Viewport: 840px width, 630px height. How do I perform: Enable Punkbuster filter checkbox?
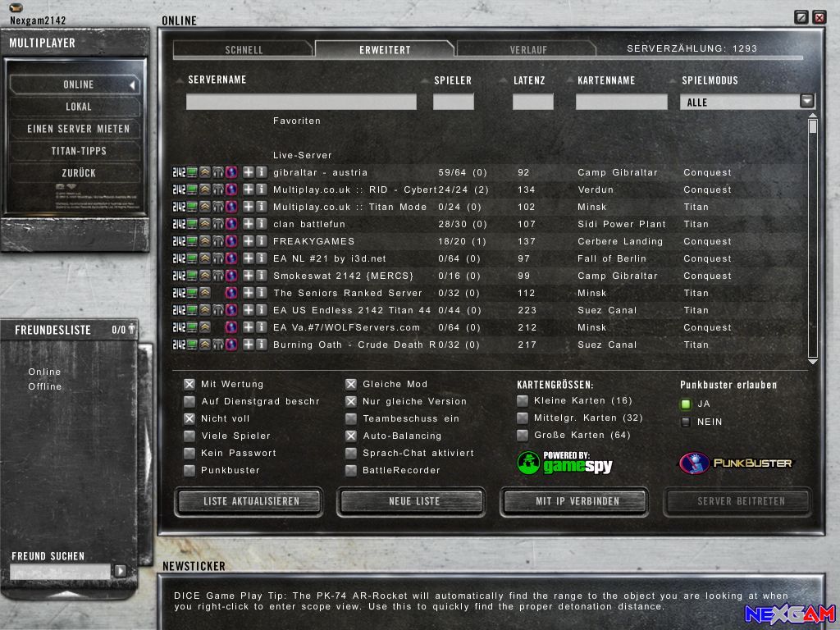189,470
